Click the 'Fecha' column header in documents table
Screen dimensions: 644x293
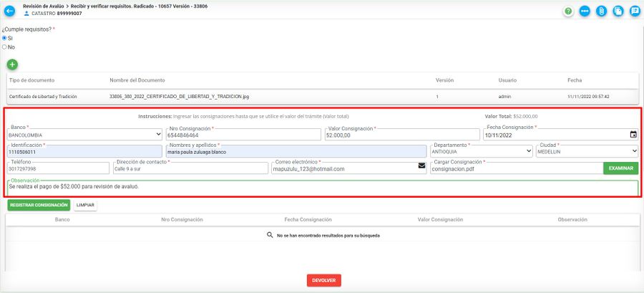(574, 80)
